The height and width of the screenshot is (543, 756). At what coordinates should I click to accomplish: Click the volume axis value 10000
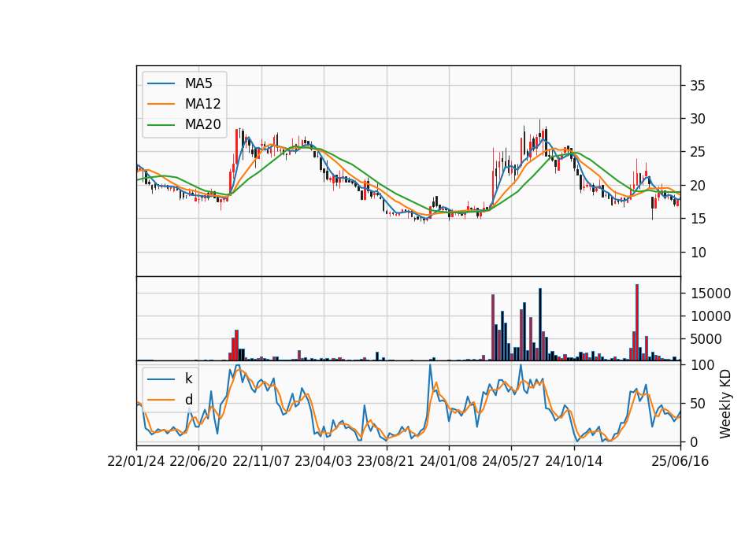(x=710, y=316)
